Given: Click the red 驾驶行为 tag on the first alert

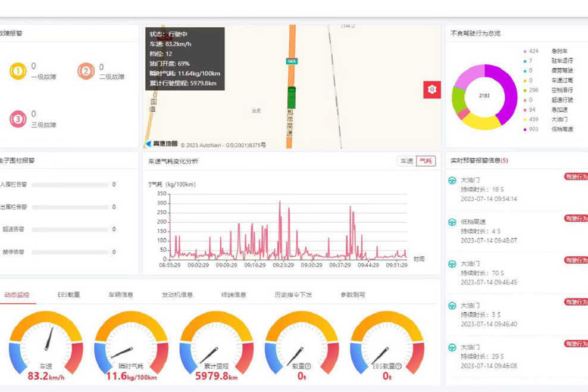Looking at the screenshot, I should pos(578,176).
